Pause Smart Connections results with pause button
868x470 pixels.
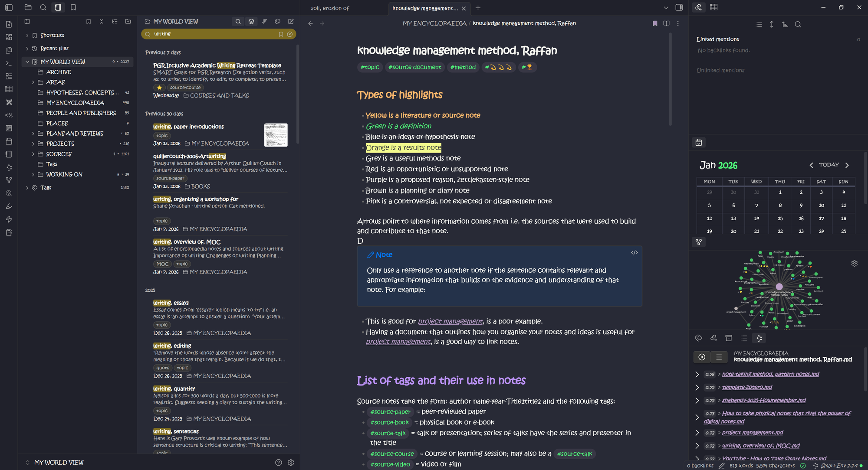702,357
